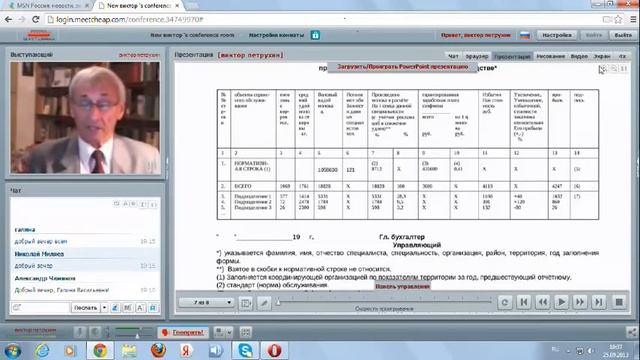Switch to the Браузер tab
640x360 pixels.
[477, 56]
